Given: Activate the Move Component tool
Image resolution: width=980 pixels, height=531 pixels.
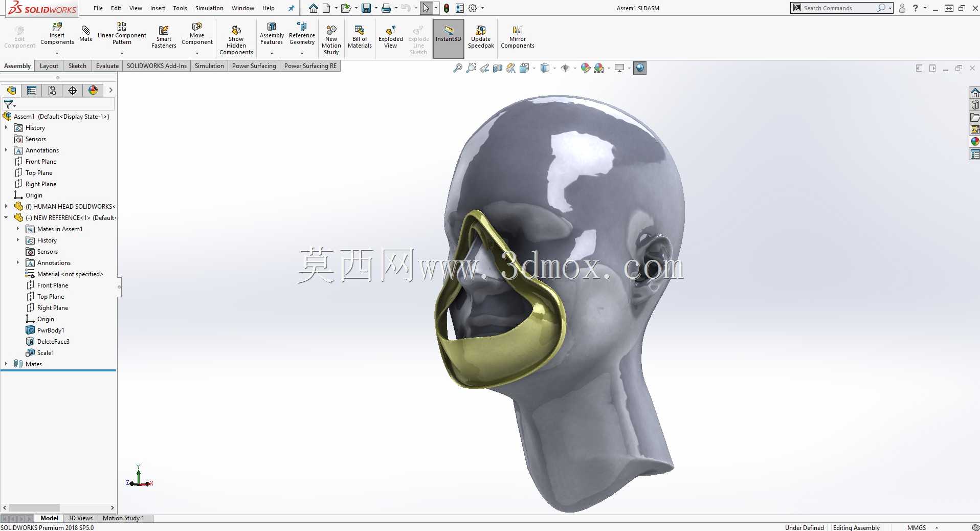Looking at the screenshot, I should pos(197,34).
